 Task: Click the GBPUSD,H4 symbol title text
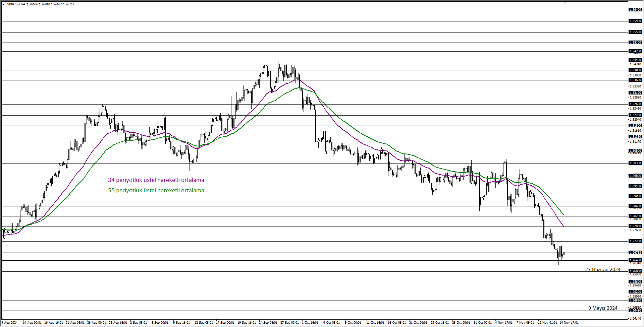(16, 4)
